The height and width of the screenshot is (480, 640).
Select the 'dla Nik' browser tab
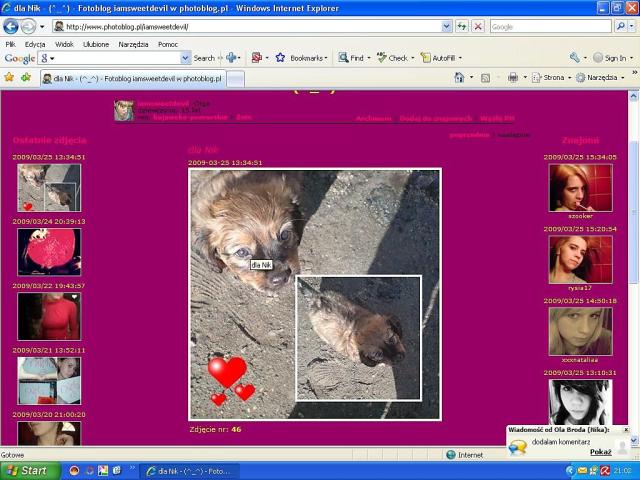(133, 78)
